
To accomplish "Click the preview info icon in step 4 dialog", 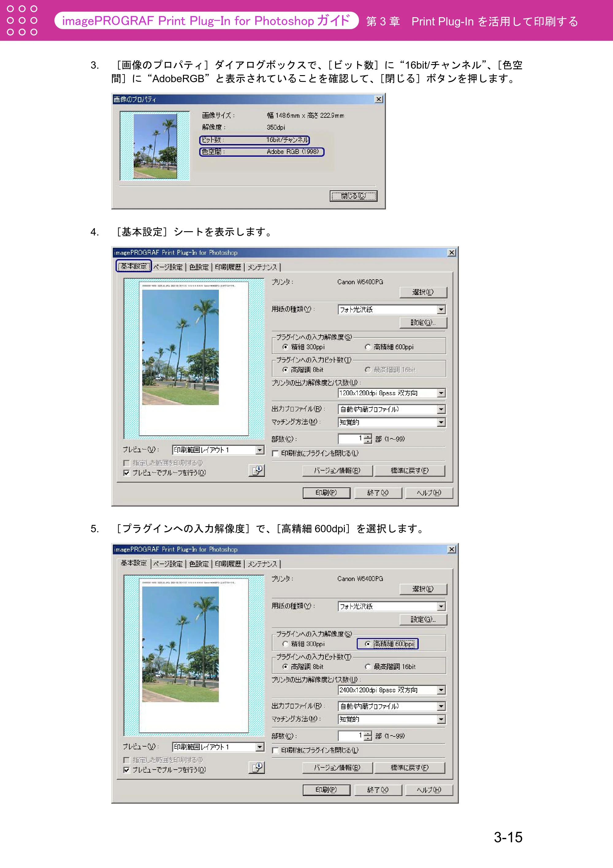I will [x=257, y=470].
